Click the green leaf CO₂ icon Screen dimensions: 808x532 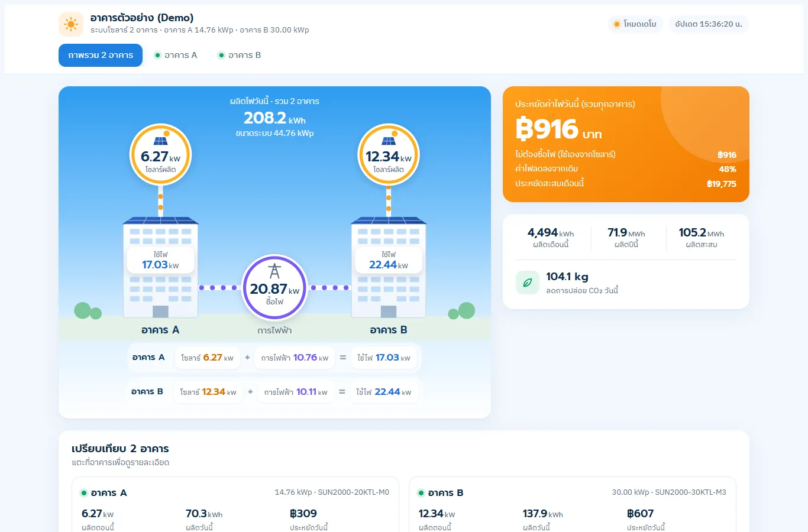(x=527, y=283)
